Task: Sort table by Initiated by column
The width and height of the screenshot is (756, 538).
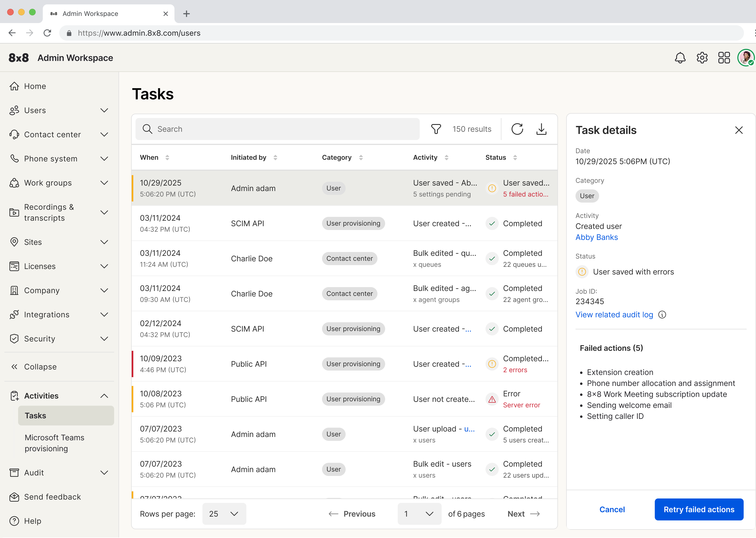Action: 275,157
